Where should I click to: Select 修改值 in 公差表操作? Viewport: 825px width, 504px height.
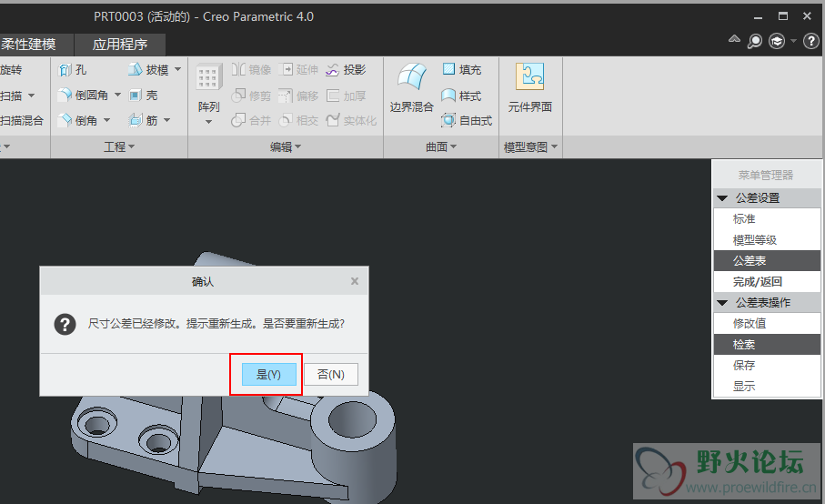767,324
